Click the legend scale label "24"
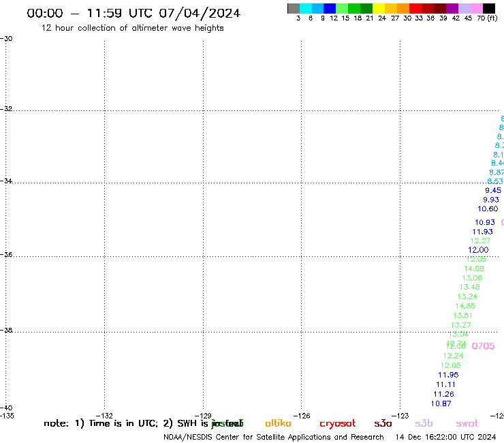Screen dimensions: 504x443 382,18
